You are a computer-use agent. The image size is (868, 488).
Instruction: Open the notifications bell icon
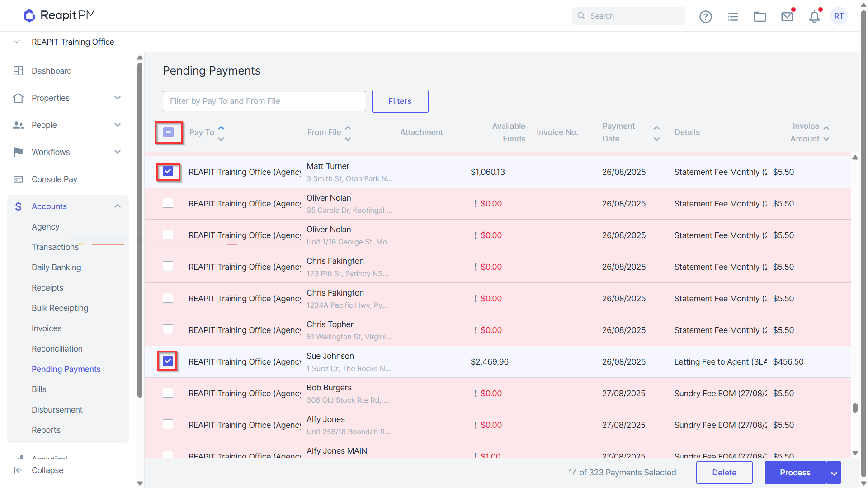pyautogui.click(x=814, y=16)
